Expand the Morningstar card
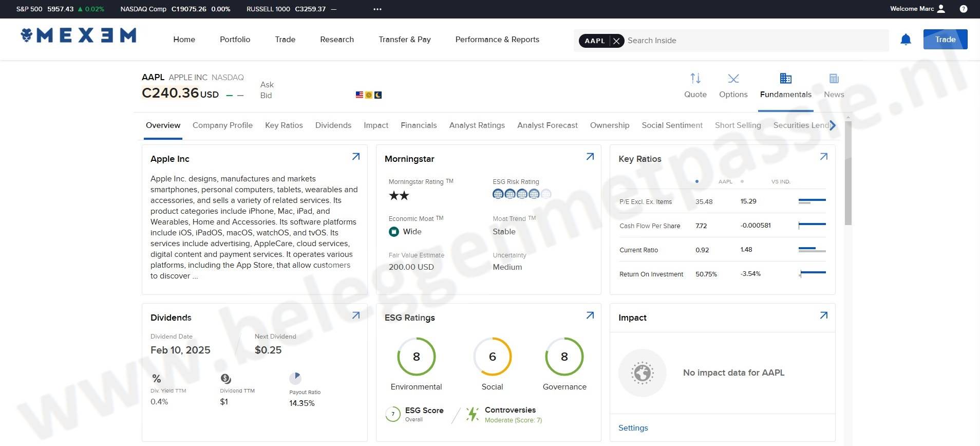980x446 pixels. click(x=590, y=157)
